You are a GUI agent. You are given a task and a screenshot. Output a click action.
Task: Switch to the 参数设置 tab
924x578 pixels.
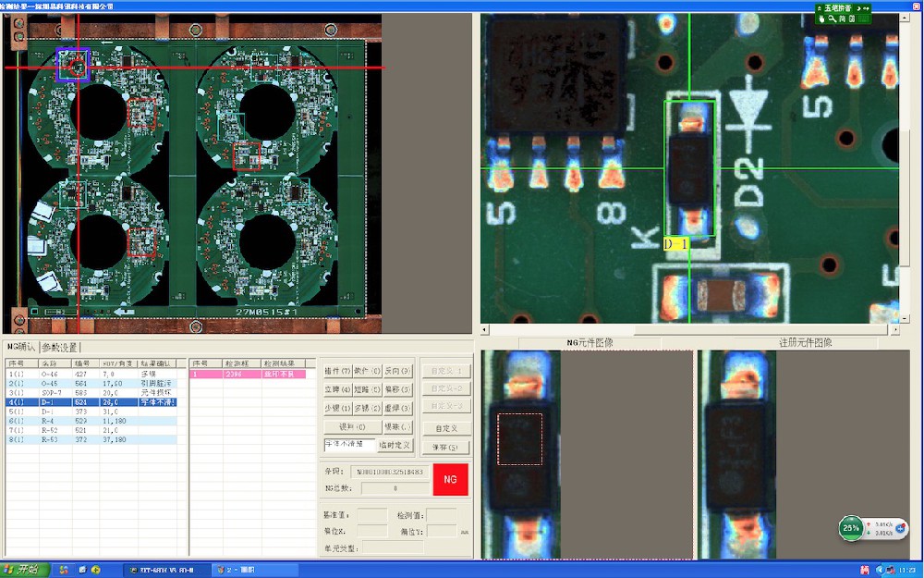[x=60, y=348]
